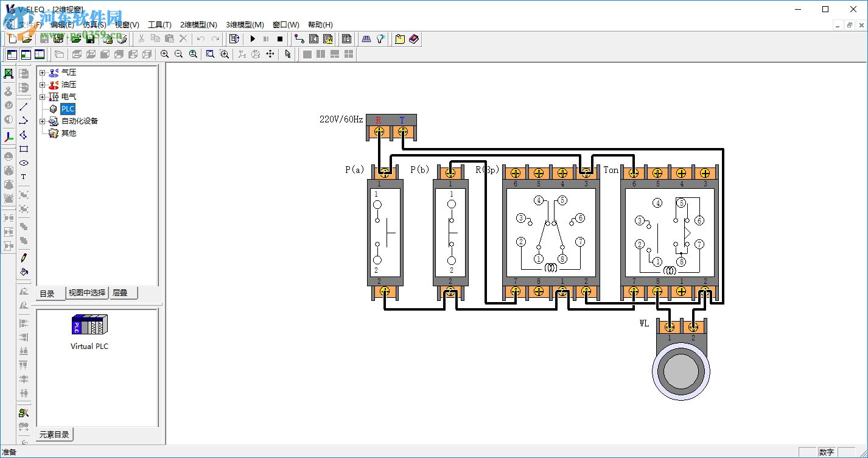The height and width of the screenshot is (458, 868).
Task: Expand the 气压 tree node
Action: 43,72
